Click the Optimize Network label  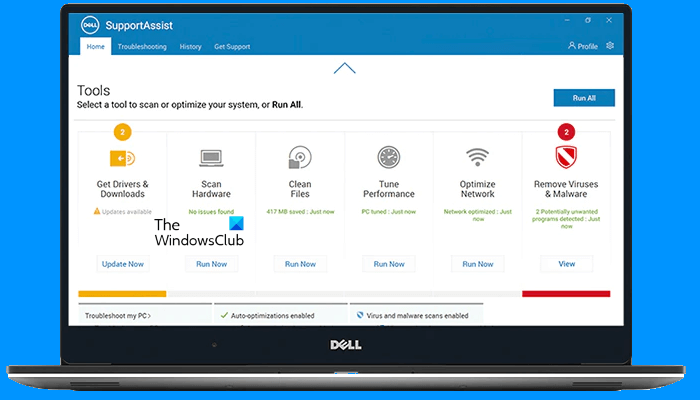click(x=478, y=189)
